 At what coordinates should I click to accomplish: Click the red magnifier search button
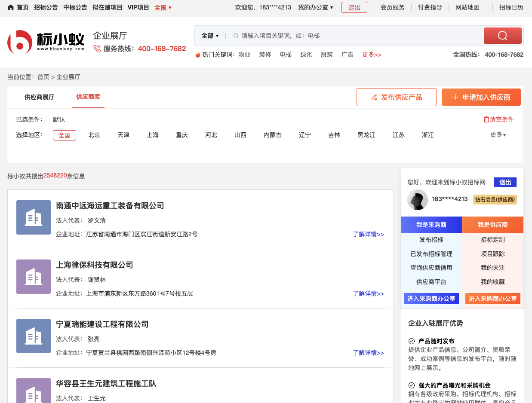tap(502, 36)
